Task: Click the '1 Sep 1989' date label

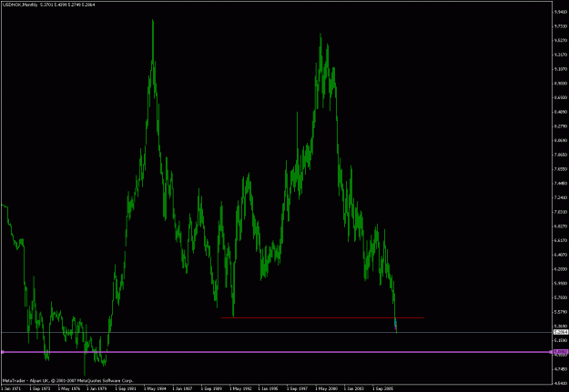Action: pos(211,388)
